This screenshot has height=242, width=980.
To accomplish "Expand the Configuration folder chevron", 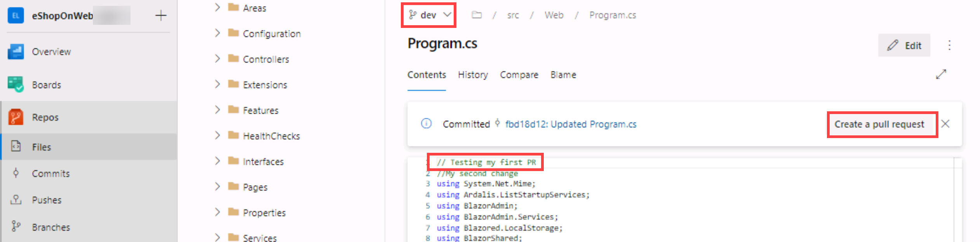I will (217, 33).
